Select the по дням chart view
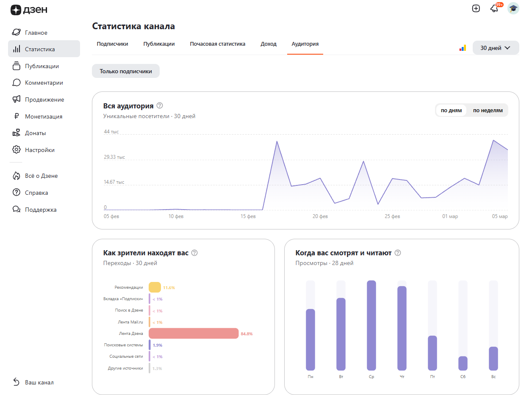The height and width of the screenshot is (395, 532). (451, 110)
